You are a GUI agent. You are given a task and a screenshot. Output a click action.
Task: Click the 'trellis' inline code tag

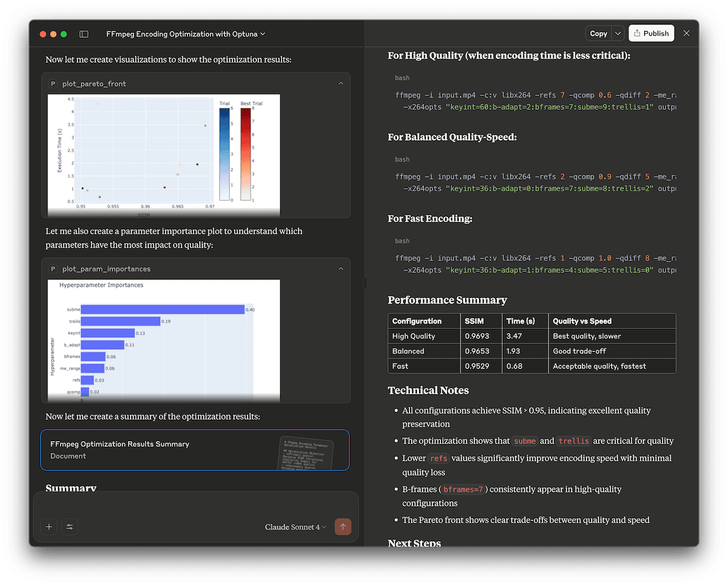[573, 441]
